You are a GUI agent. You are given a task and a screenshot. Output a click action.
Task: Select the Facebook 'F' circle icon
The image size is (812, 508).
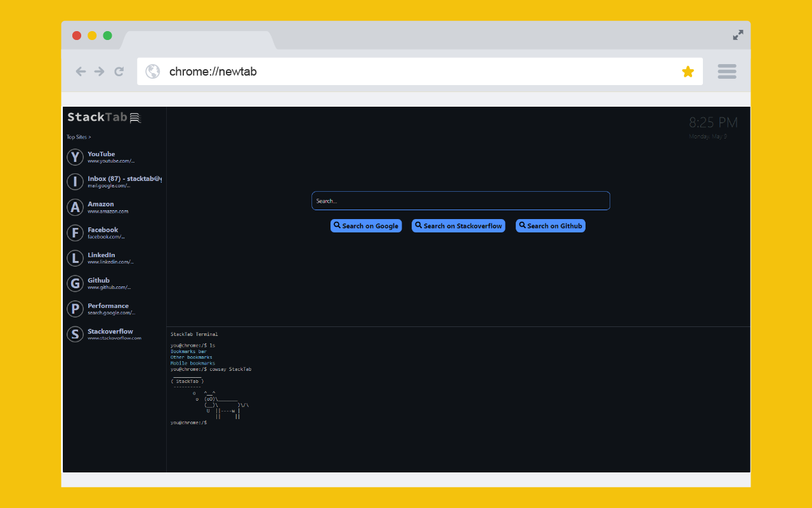75,233
